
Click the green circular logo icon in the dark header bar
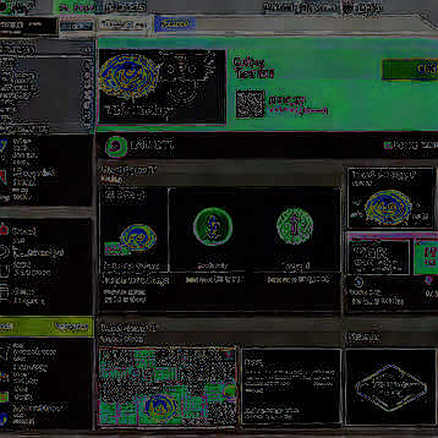coord(116,146)
